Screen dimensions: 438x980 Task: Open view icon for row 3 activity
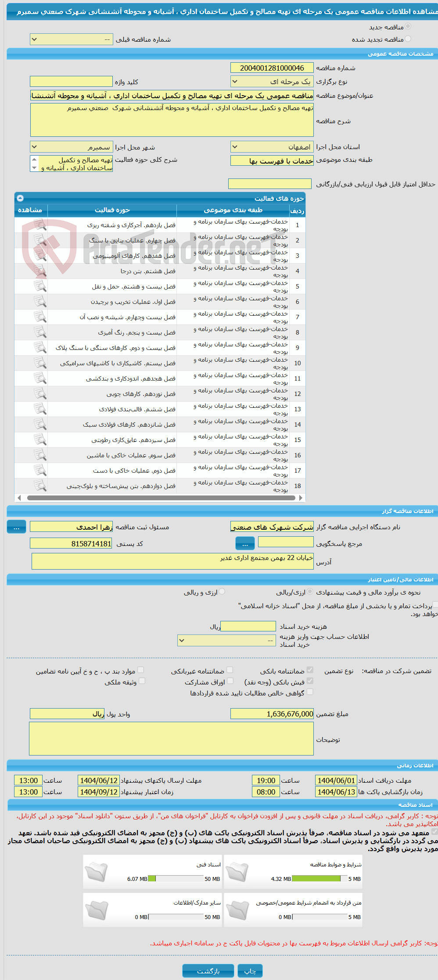coord(40,256)
